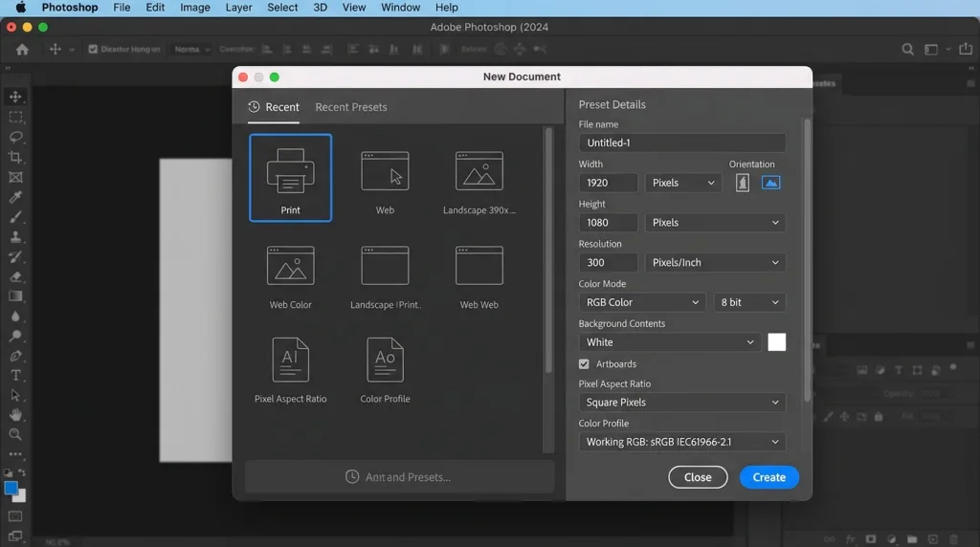Select the History Brush tool
The image size is (980, 547).
[x=15, y=256]
